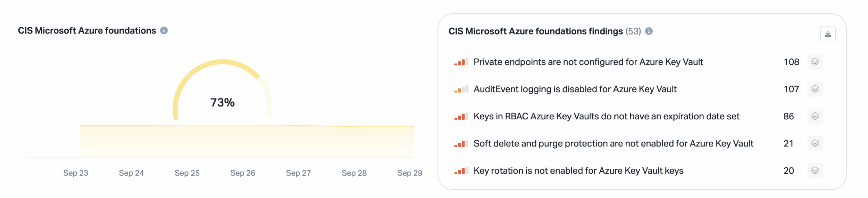The width and height of the screenshot is (868, 198).
Task: Open 'Key rotation is not enabled' finding
Action: (x=578, y=171)
